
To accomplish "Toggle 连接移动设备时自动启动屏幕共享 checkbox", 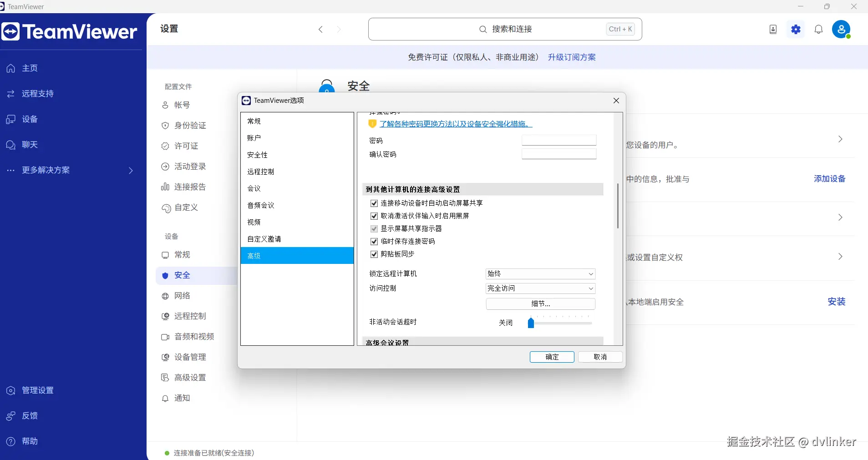I will pyautogui.click(x=374, y=203).
